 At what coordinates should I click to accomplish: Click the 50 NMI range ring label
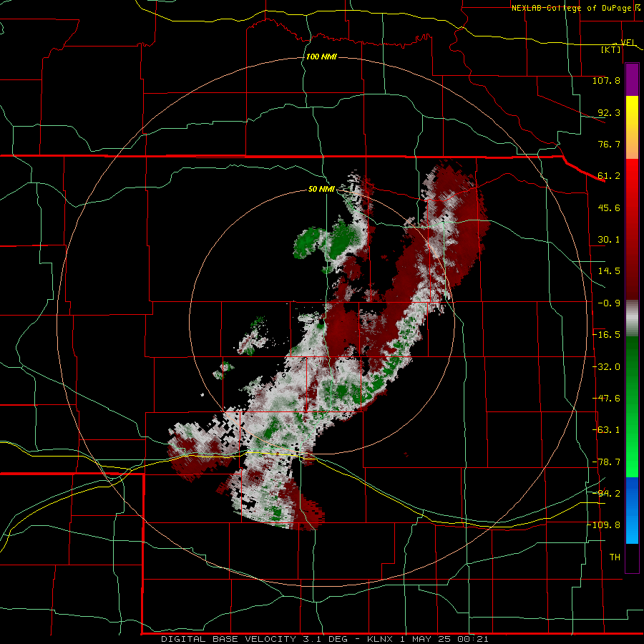point(321,190)
